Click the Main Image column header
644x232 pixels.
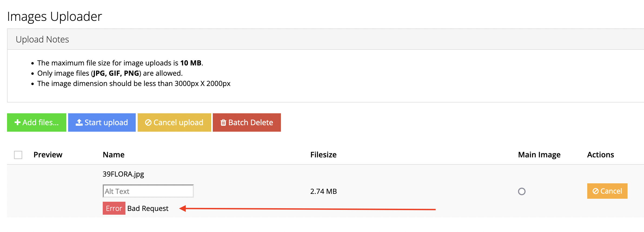tap(539, 155)
